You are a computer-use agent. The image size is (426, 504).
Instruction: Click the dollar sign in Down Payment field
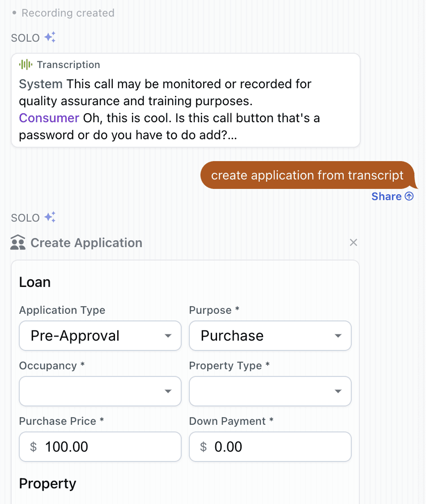[202, 446]
